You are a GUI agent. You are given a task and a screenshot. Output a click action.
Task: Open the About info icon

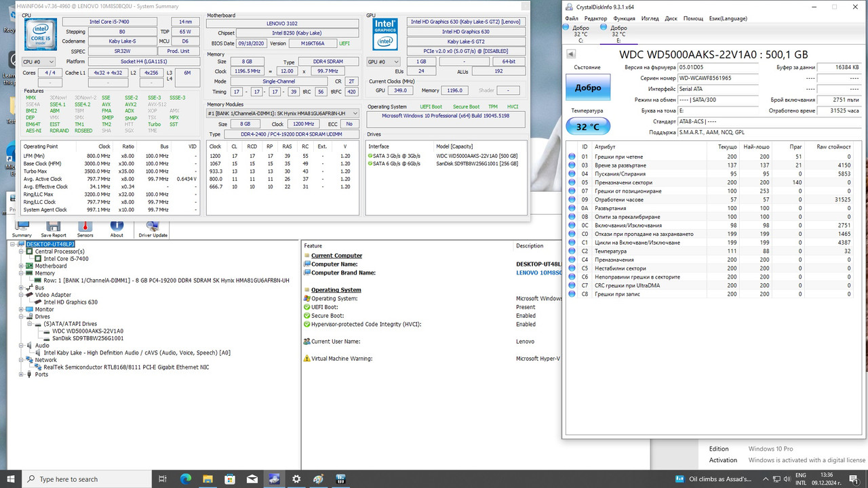pos(117,226)
